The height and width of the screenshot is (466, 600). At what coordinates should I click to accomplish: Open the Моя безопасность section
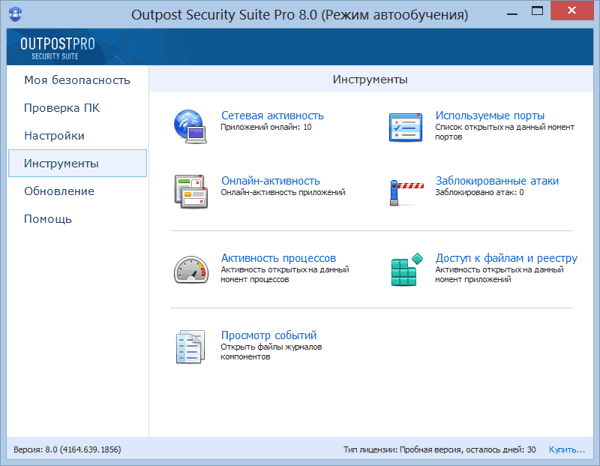(x=77, y=79)
